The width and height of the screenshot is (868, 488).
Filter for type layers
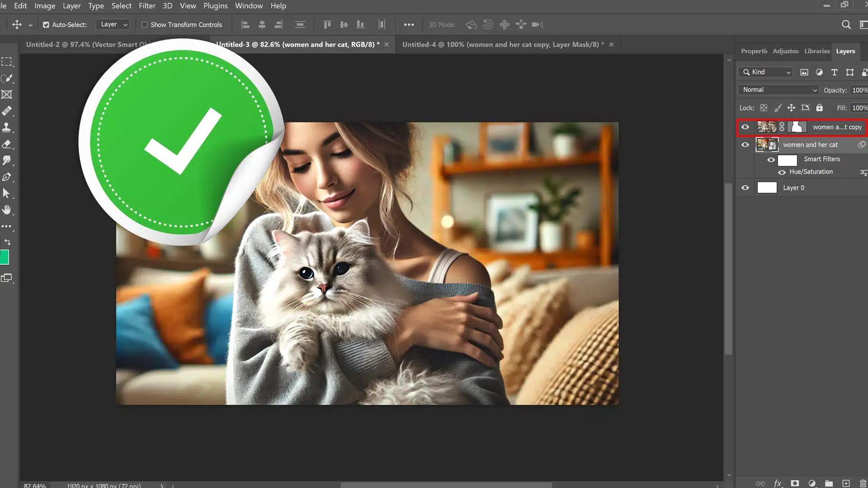[835, 72]
